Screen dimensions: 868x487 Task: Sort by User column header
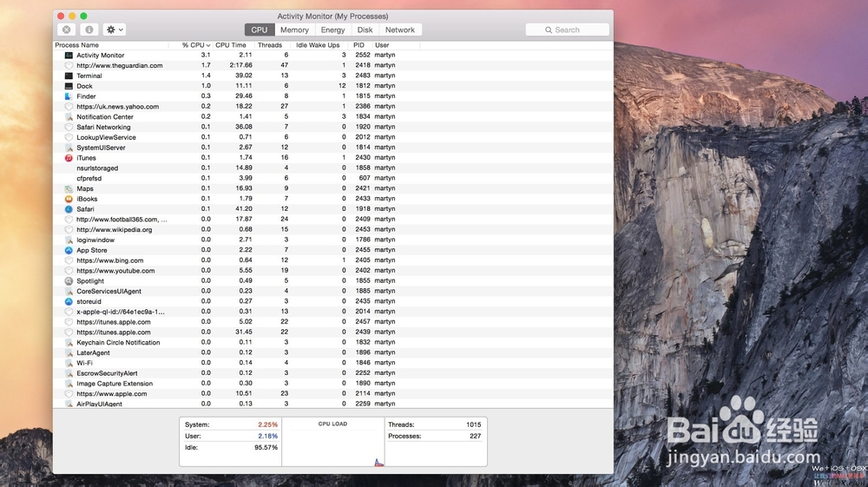click(x=382, y=45)
